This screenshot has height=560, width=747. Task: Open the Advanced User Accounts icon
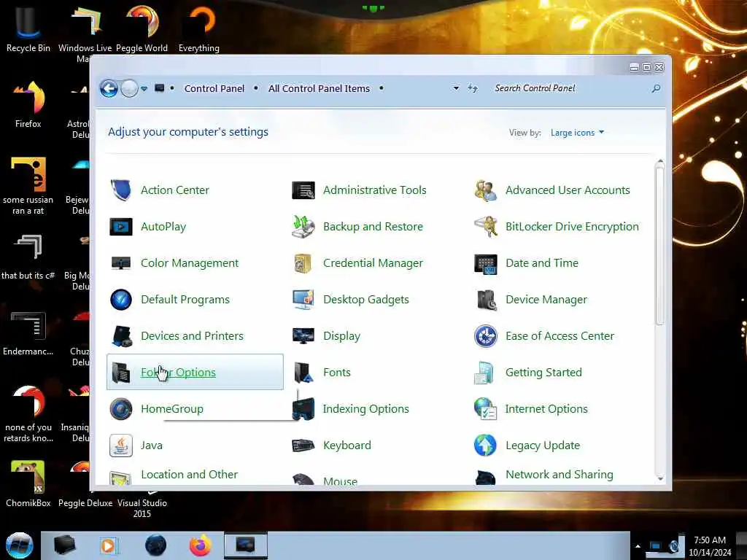coord(486,190)
